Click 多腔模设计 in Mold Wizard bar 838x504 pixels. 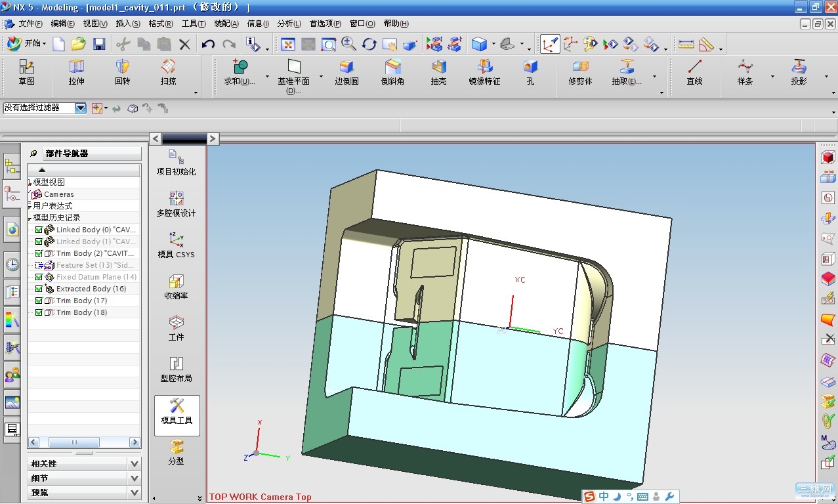176,203
